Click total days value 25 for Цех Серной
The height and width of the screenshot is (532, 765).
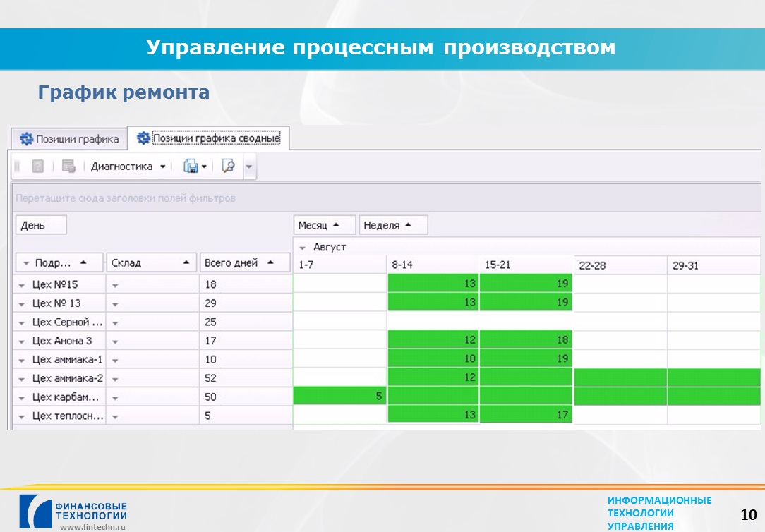coord(246,322)
